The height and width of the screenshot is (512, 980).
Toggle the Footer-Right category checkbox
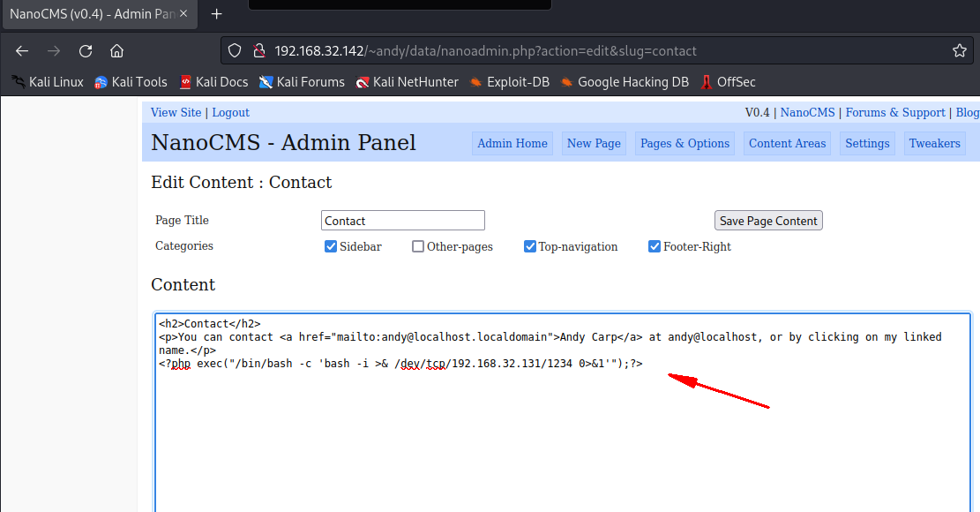click(655, 246)
